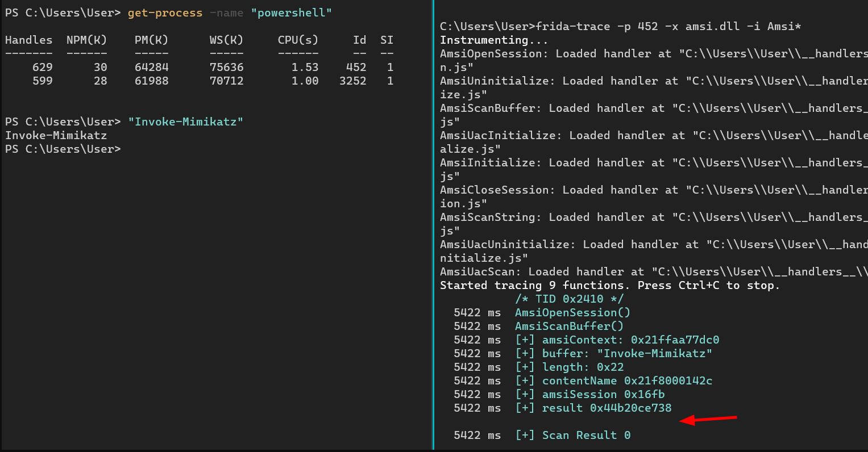Click the "Instrumenting..." output line

click(x=494, y=40)
